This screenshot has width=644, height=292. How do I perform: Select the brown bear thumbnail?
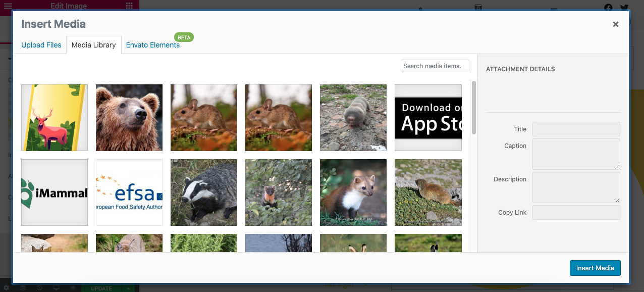point(129,118)
